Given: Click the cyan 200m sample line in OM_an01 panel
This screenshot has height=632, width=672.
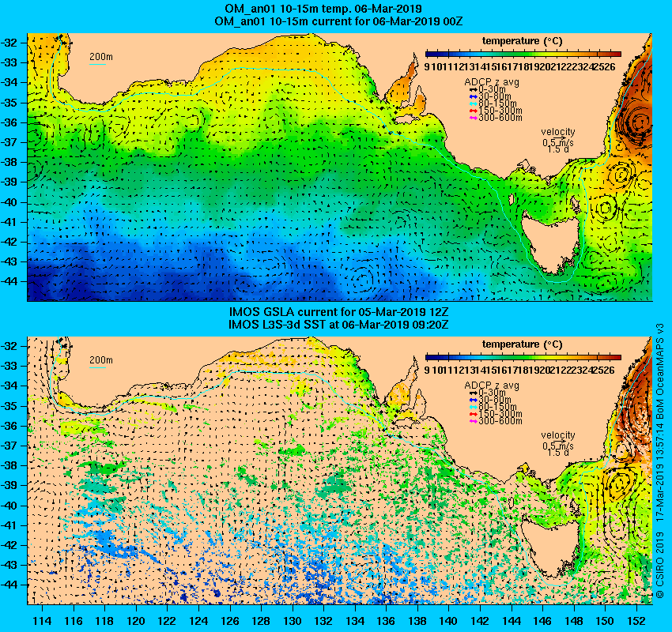Looking at the screenshot, I should click(97, 65).
